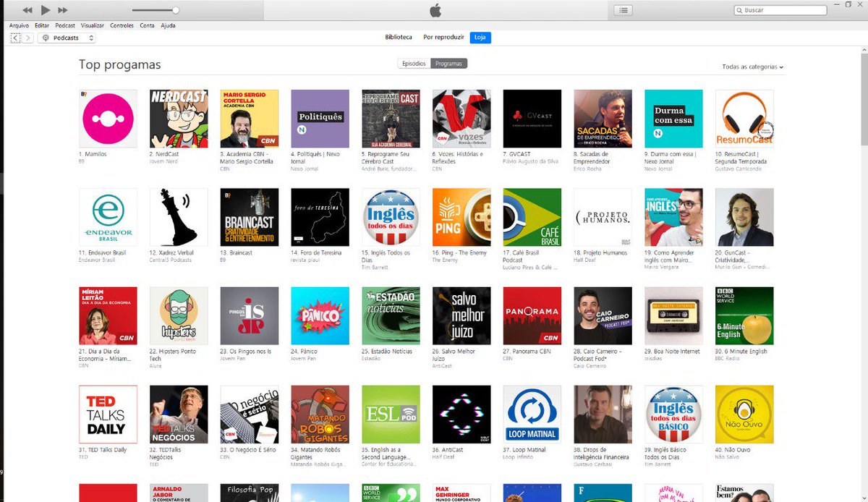868x502 pixels.
Task: Click the '25. Estadão Notícias' title
Action: [x=386, y=351]
